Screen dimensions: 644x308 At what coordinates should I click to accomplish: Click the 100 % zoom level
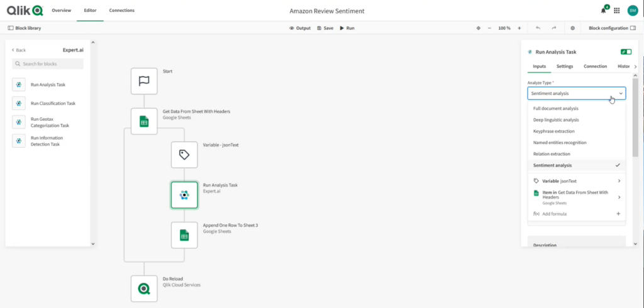(x=504, y=28)
